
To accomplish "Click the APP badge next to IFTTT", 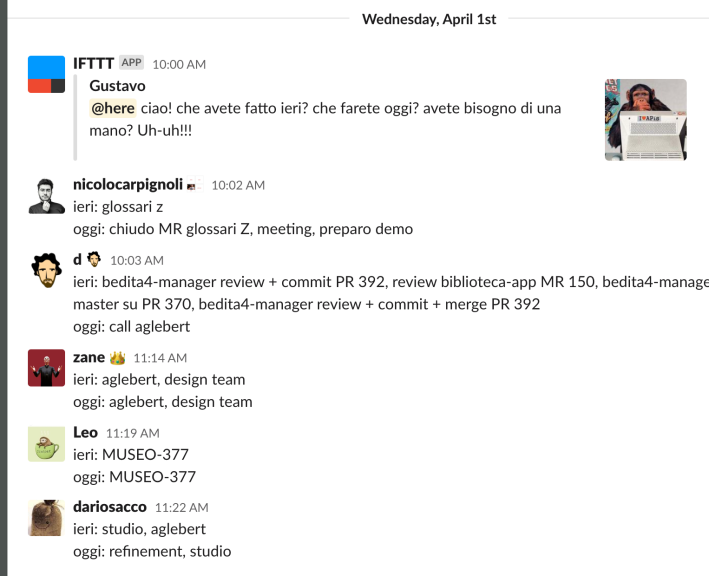I will pyautogui.click(x=132, y=63).
